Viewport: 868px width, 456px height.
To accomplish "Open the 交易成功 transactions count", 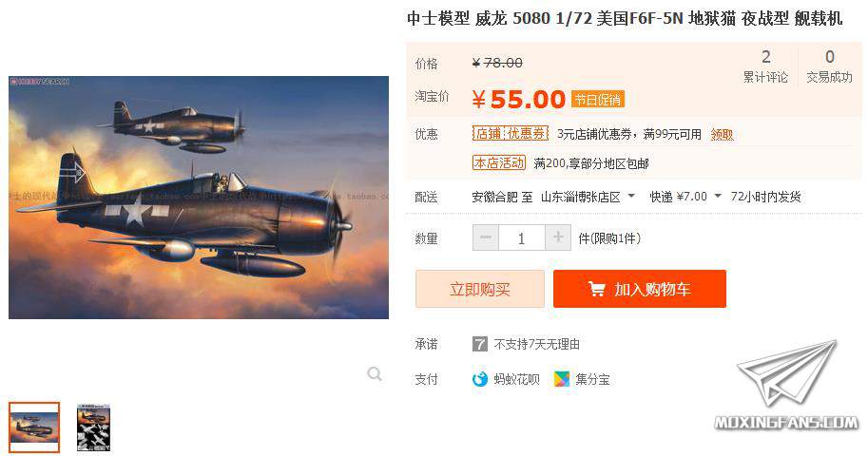I will point(829,66).
